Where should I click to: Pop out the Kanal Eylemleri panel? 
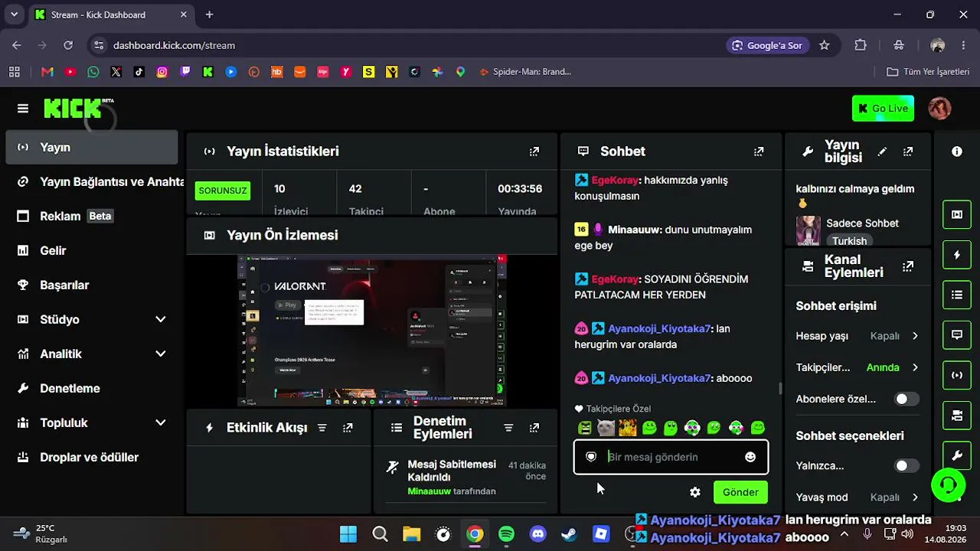[x=908, y=266]
